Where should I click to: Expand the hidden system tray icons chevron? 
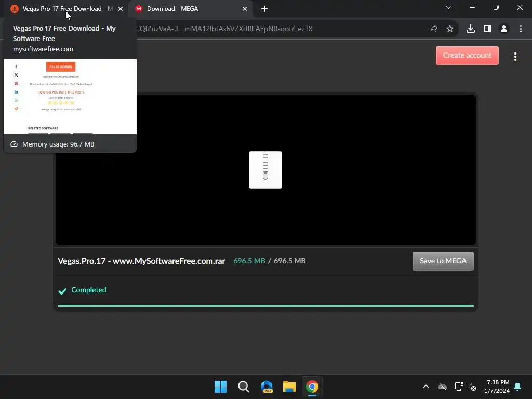click(x=426, y=387)
